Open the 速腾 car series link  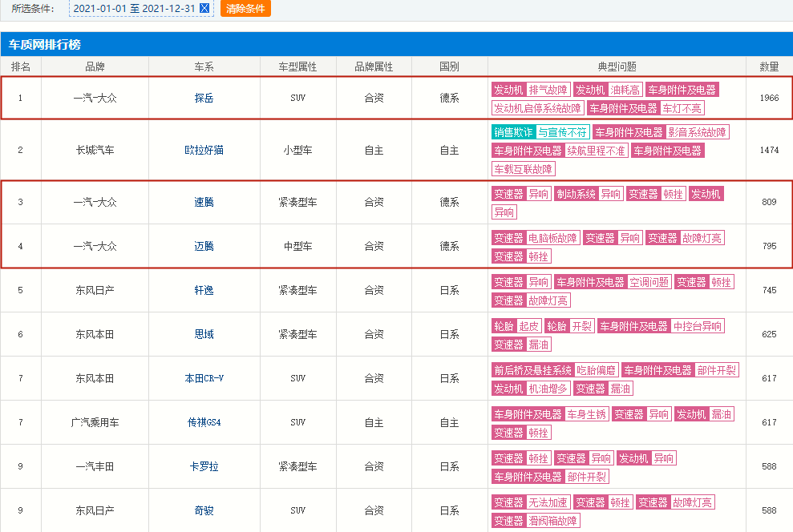204,202
